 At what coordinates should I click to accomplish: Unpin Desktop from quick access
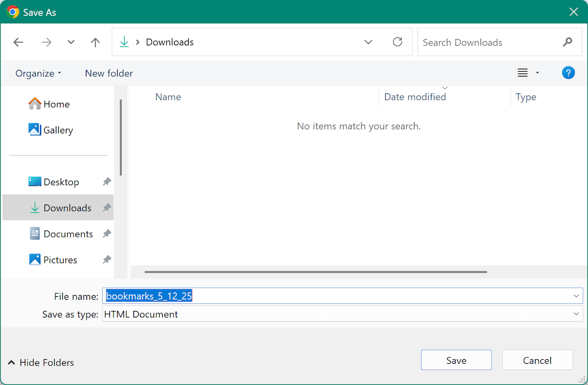[106, 182]
